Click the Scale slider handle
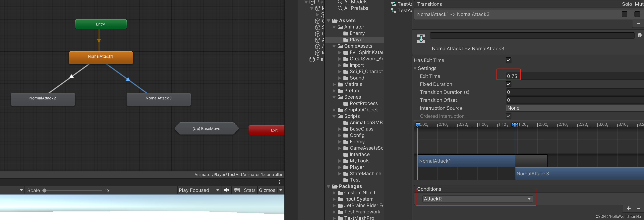Screen dimensions: 644x220 coord(44,191)
